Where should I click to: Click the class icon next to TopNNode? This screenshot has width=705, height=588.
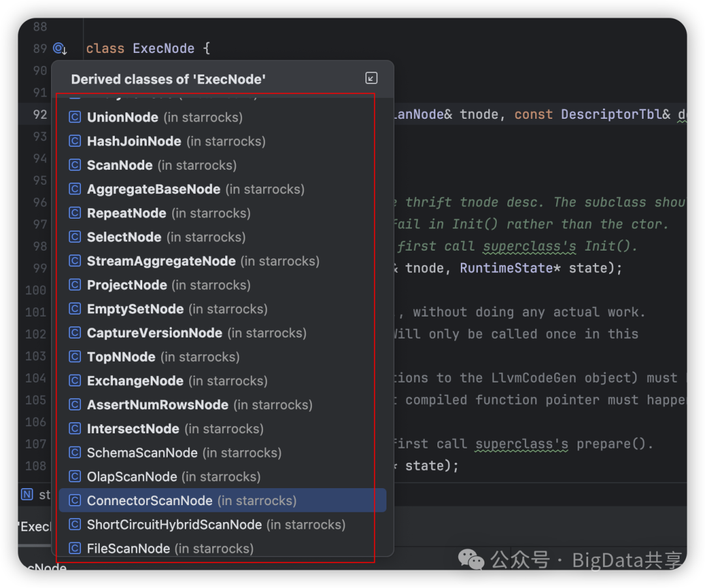[74, 357]
